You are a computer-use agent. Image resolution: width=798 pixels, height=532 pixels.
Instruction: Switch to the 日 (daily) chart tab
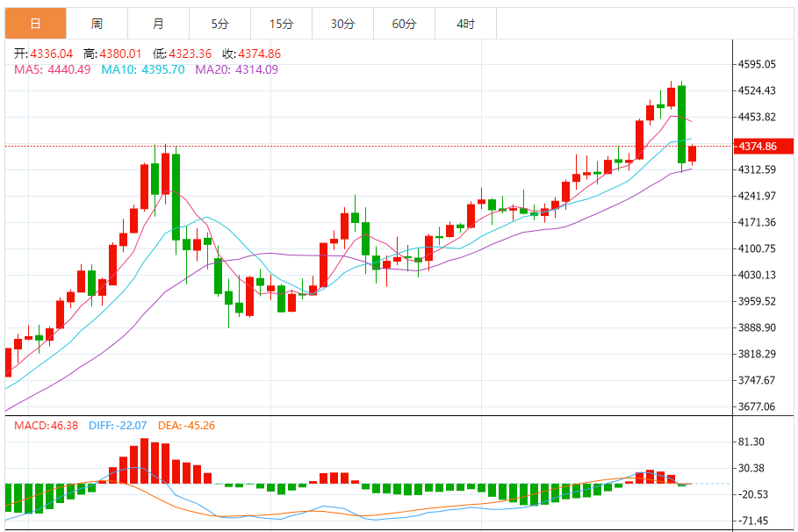(x=35, y=24)
